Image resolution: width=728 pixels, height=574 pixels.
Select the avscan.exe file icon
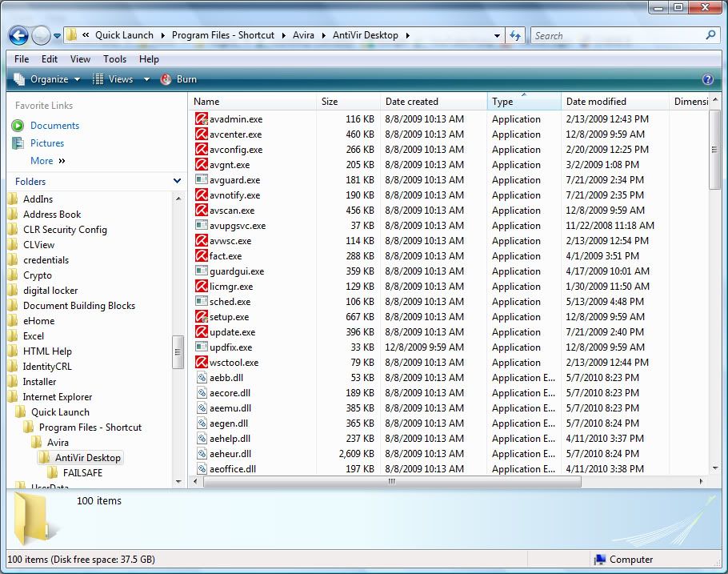point(202,211)
